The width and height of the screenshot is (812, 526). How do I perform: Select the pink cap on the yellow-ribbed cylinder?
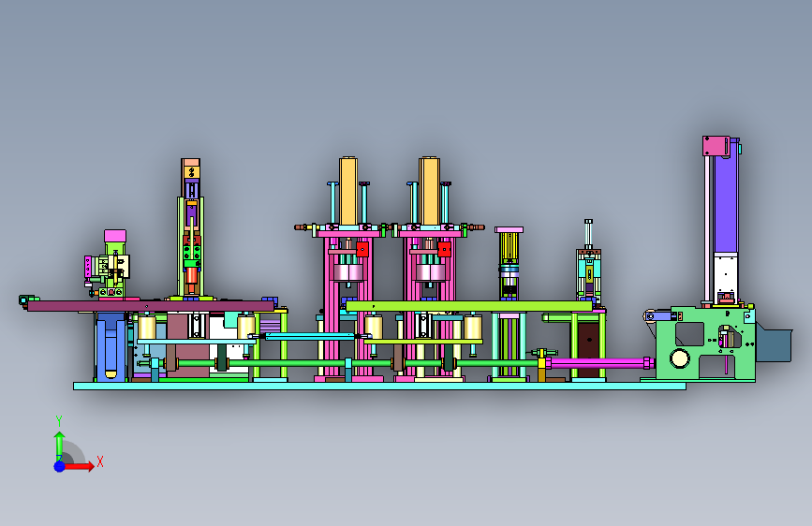click(509, 229)
